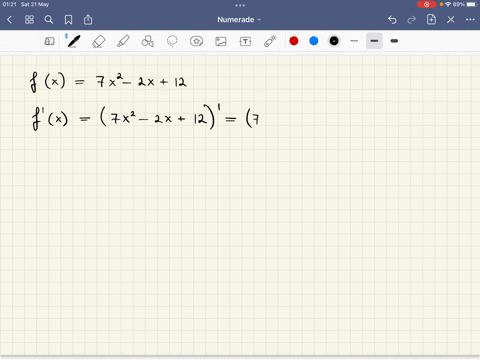
Task: Go back with the left arrow
Action: 9,20
